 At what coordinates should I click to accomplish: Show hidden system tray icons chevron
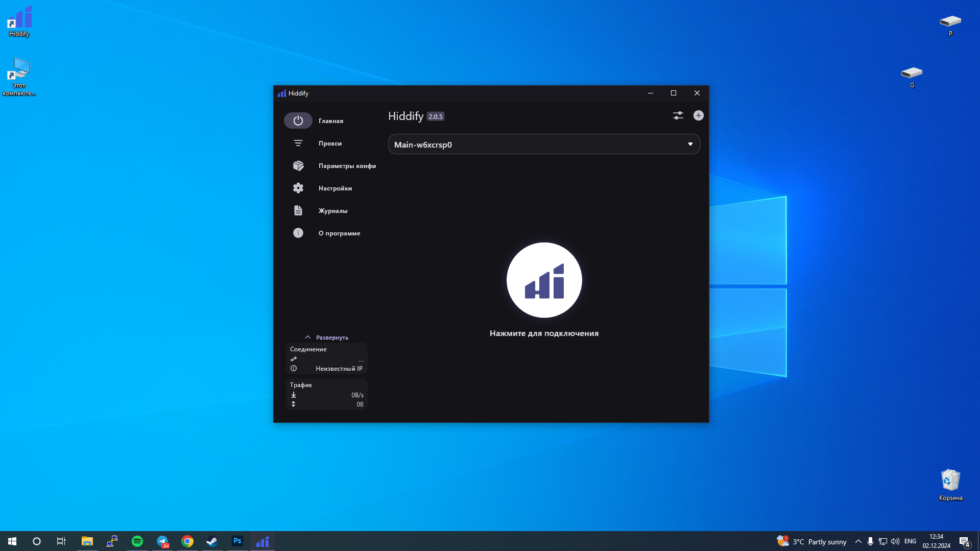point(858,541)
